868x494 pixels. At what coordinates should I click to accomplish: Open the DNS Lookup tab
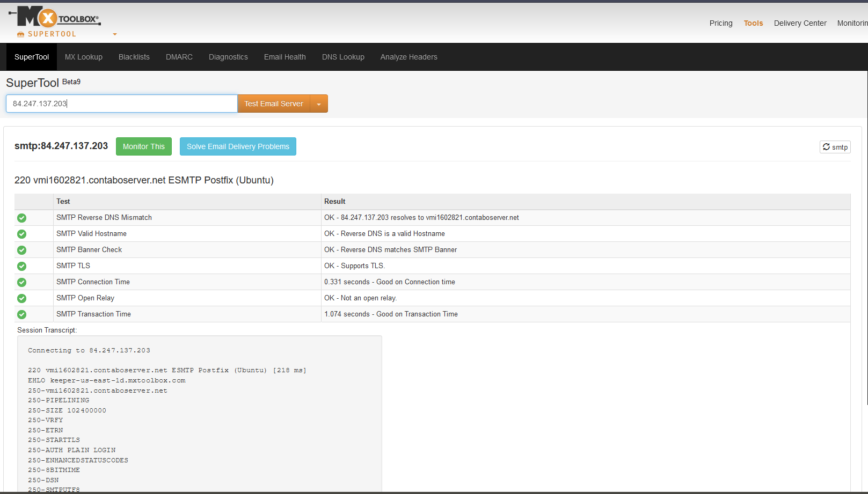pos(343,57)
